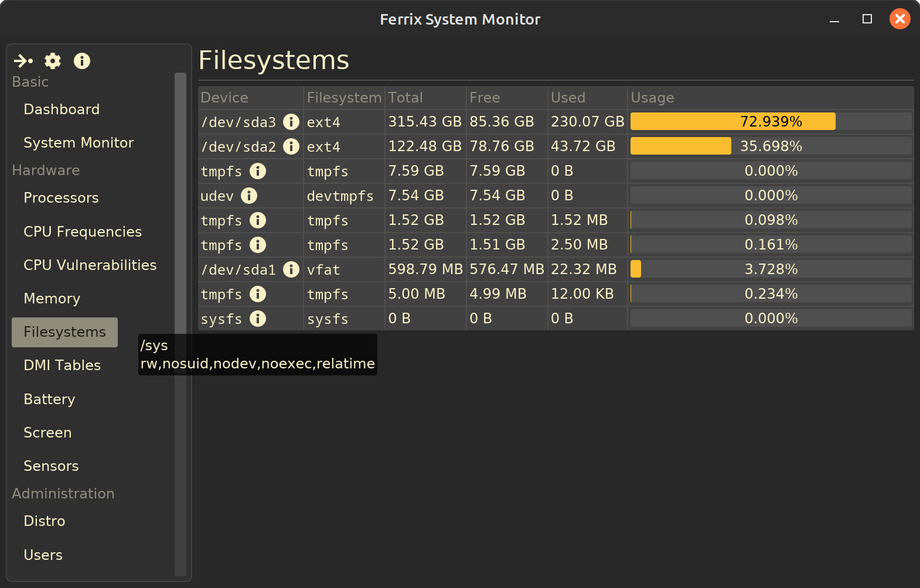The width and height of the screenshot is (920, 588).
Task: Click the info icon next to /dev/sda3
Action: click(x=291, y=122)
